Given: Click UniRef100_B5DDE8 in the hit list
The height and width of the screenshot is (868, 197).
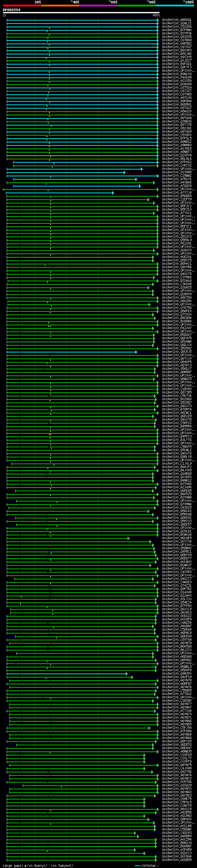Looking at the screenshot, I should coord(177,196).
